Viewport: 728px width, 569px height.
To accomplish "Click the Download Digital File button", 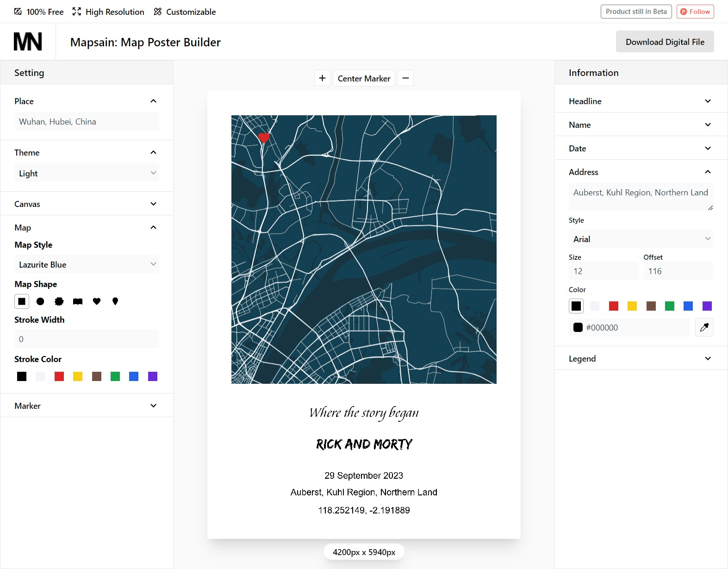I will pyautogui.click(x=665, y=42).
